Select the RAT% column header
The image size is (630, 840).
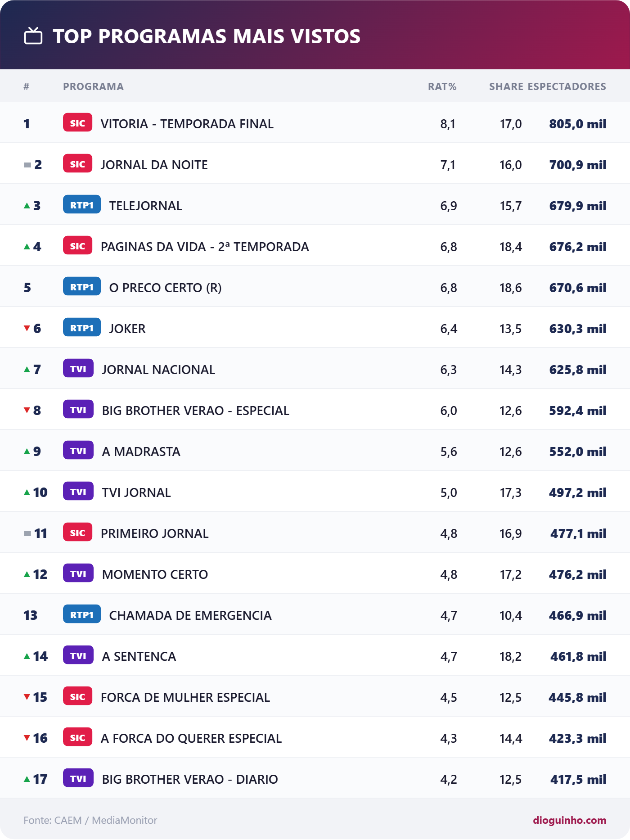(x=442, y=86)
